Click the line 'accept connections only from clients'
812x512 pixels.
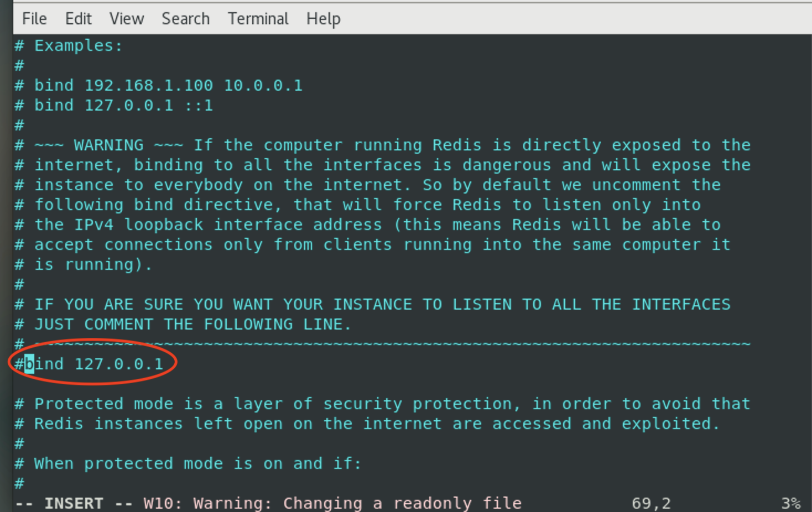(x=373, y=244)
